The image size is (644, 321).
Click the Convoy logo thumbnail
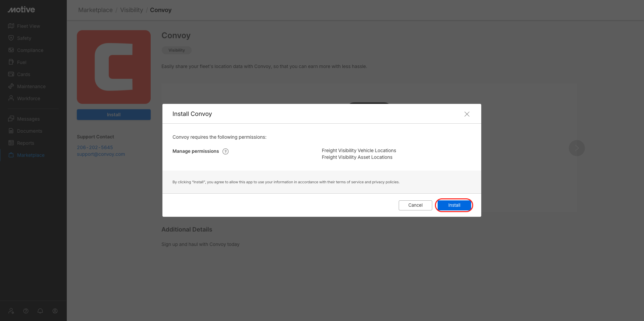click(114, 67)
